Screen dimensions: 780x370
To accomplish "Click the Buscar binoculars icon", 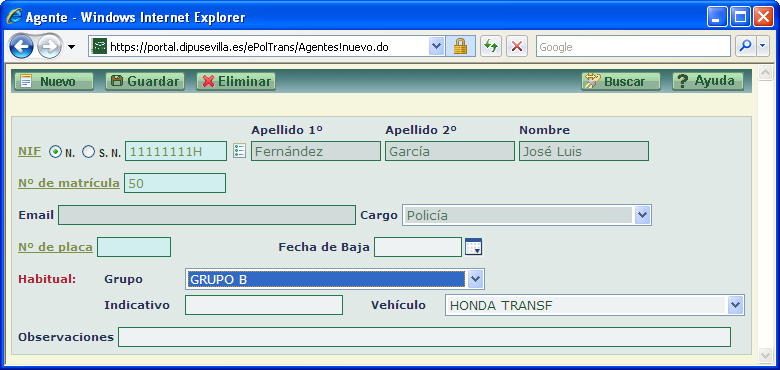I will 592,81.
